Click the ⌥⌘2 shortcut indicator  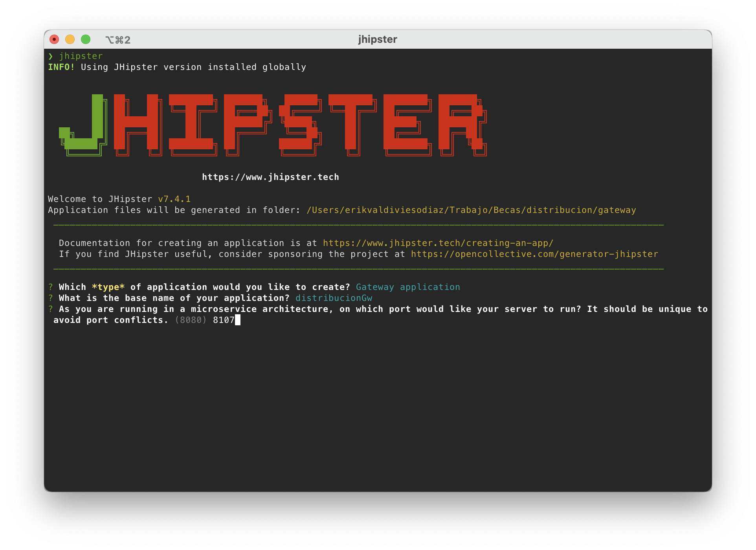click(x=118, y=40)
